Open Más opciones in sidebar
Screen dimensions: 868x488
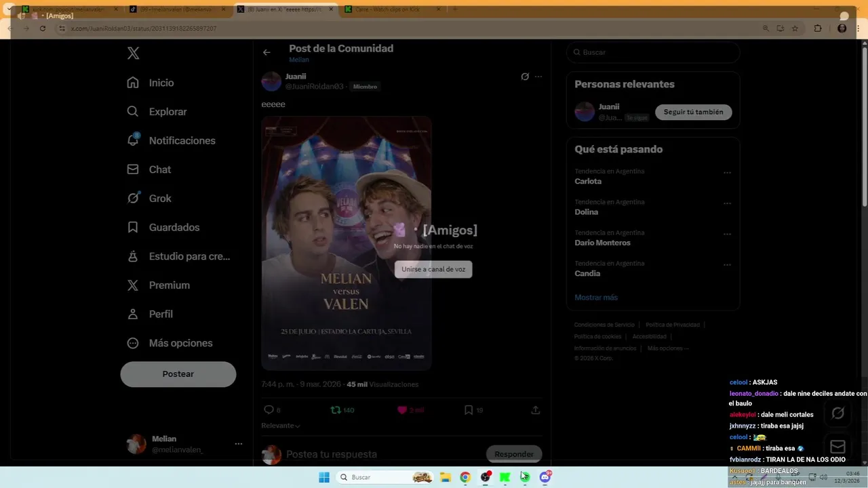170,343
